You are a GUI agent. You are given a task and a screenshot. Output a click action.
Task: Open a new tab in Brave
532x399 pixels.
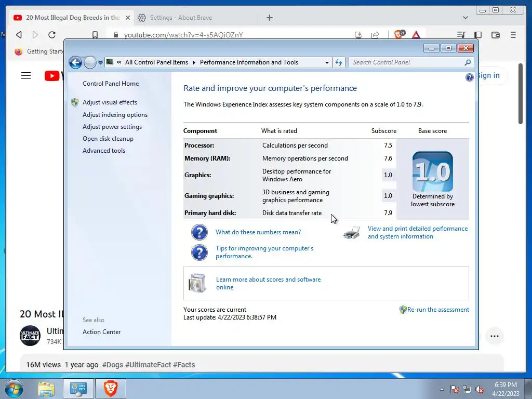(270, 18)
